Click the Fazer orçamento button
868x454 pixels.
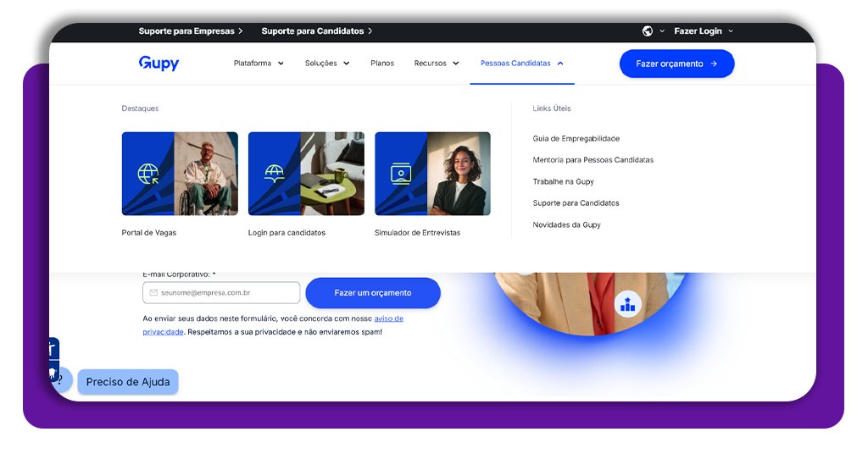point(676,64)
